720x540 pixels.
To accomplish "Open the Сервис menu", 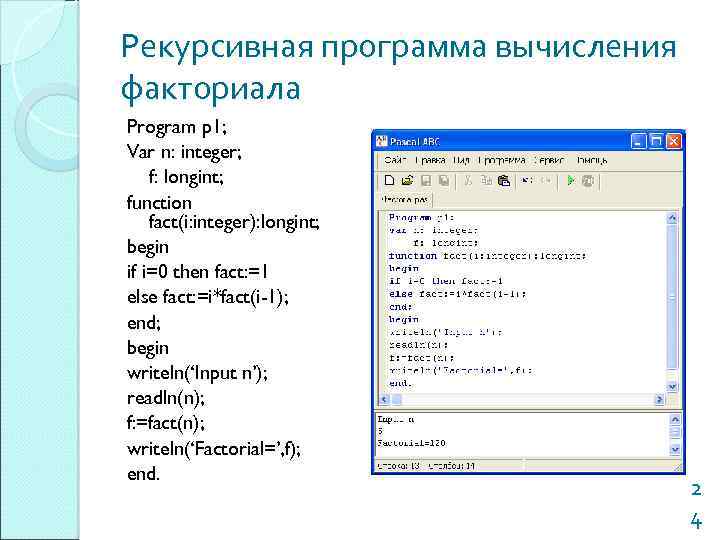I will (549, 160).
